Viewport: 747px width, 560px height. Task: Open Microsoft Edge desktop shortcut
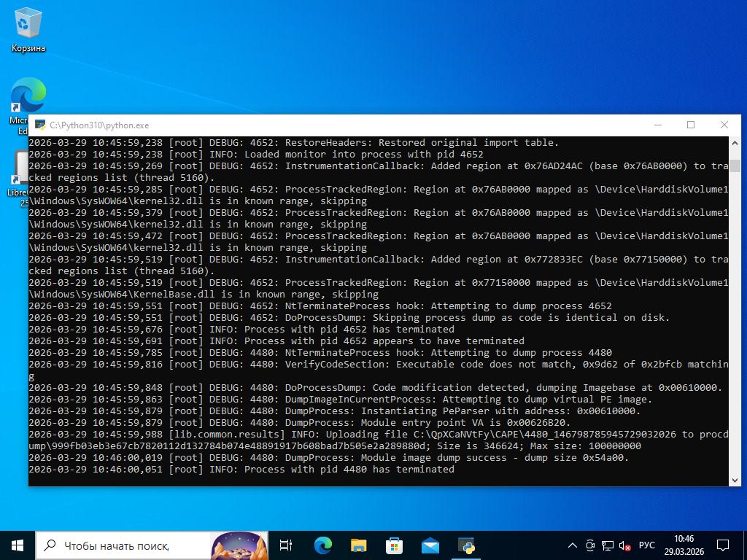pyautogui.click(x=28, y=98)
